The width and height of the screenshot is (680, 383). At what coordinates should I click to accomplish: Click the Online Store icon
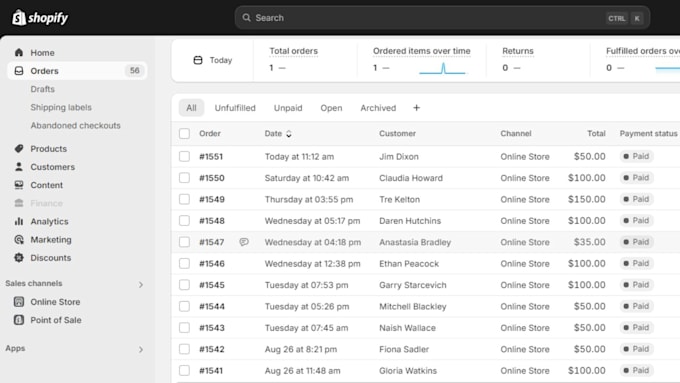coord(19,302)
